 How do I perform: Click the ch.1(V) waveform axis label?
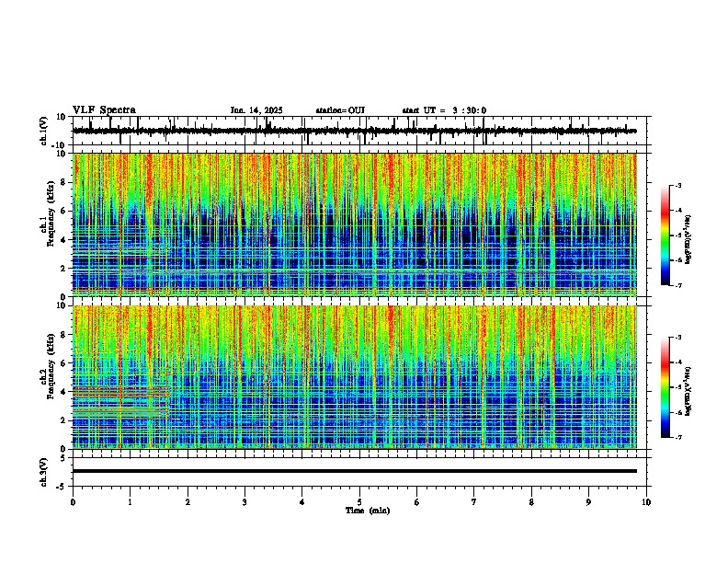(x=44, y=131)
